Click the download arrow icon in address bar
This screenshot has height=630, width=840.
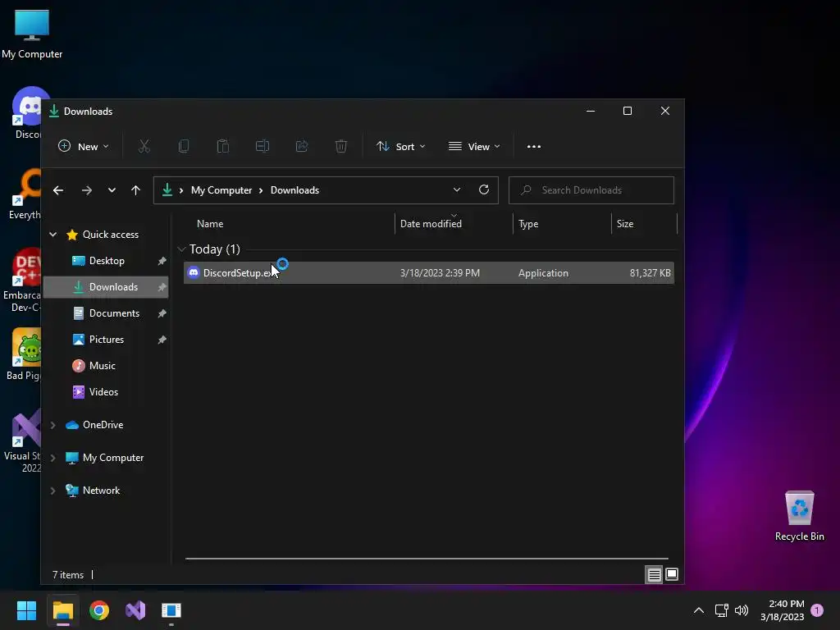167,189
